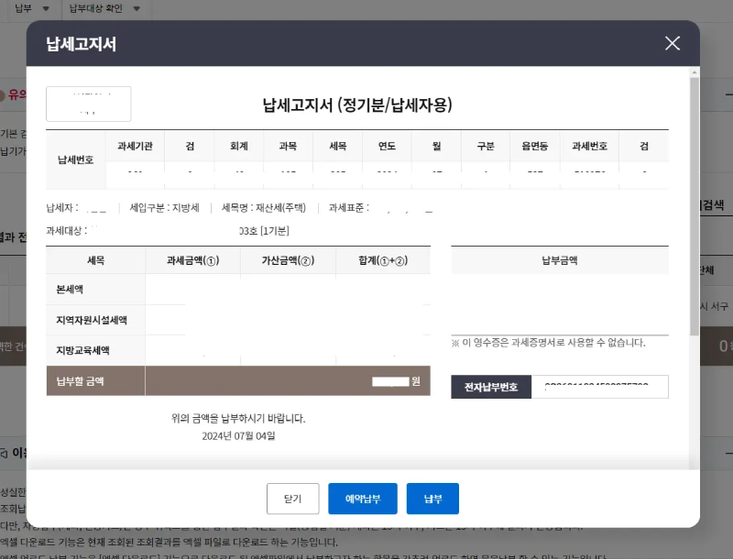This screenshot has height=560, width=733.
Task: Click the 납부 button at the bottom
Action: click(432, 499)
